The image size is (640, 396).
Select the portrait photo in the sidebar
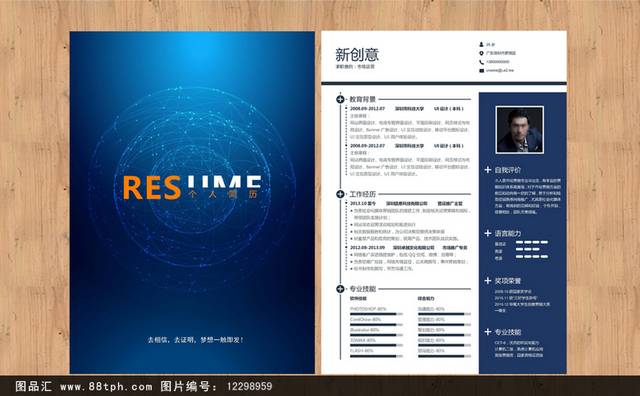coord(520,130)
